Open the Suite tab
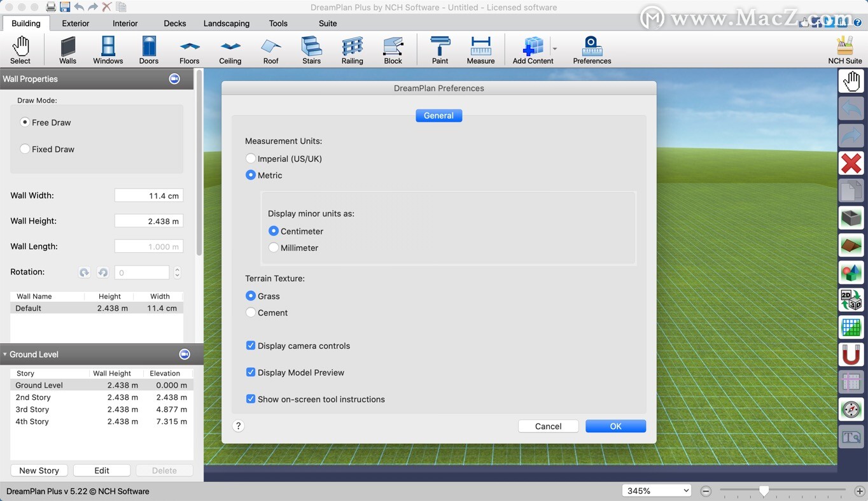Viewport: 868px width, 501px height. pyautogui.click(x=328, y=23)
